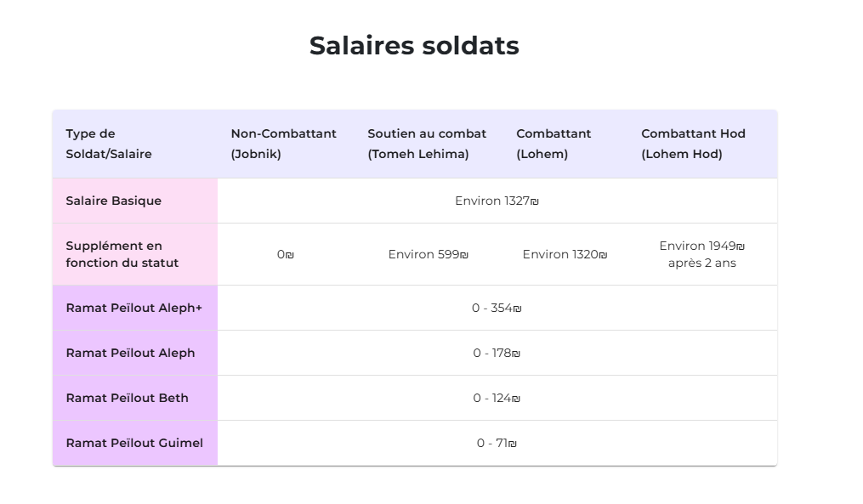Click the Combattant Hod (Lohem Hod) header

tap(702, 144)
